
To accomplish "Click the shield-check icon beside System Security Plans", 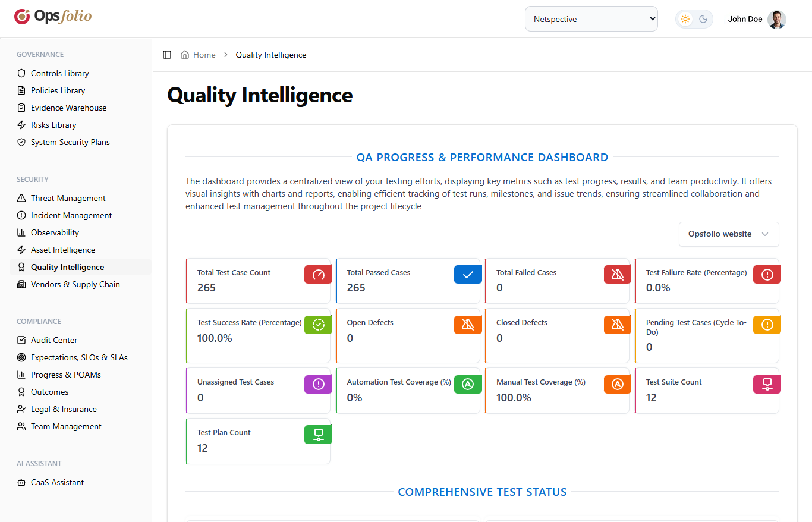I will coord(21,142).
